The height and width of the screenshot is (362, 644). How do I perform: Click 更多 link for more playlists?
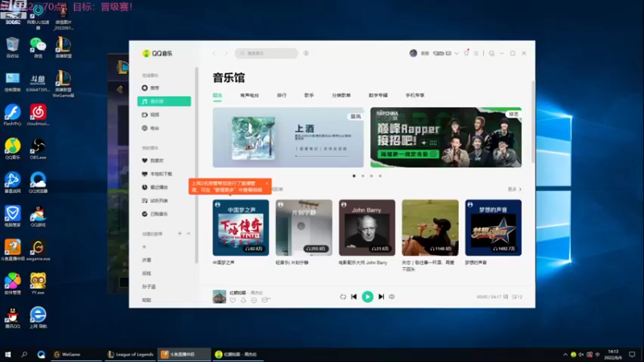click(x=514, y=189)
